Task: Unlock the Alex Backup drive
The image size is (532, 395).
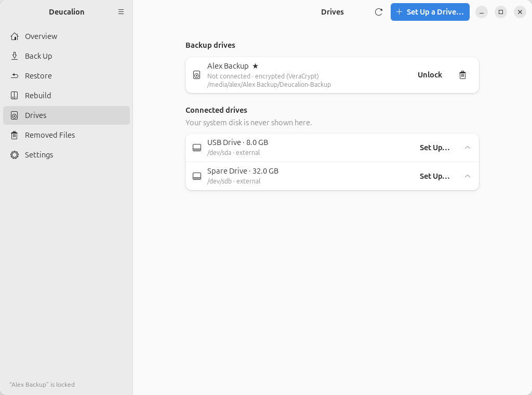Action: pyautogui.click(x=430, y=75)
